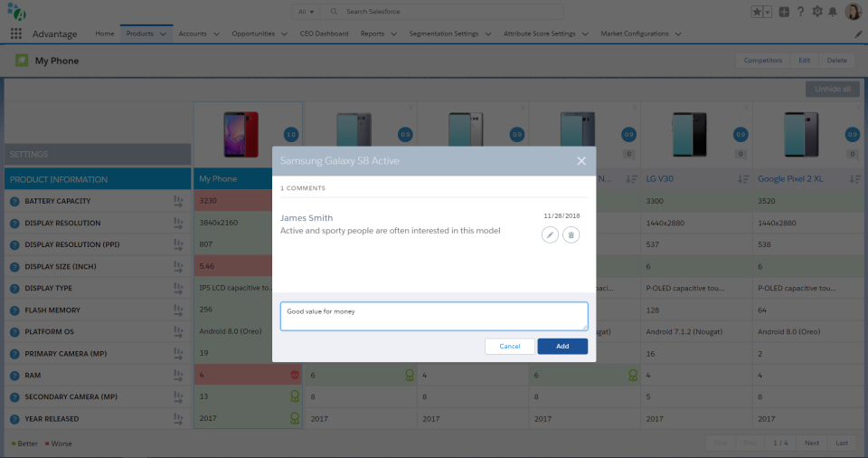Edit James Smith's comment with pencil icon
The image size is (868, 458).
click(550, 235)
